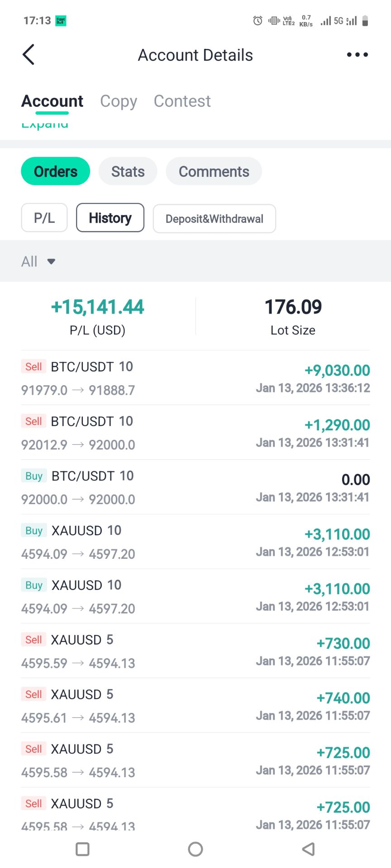The height and width of the screenshot is (868, 391).
Task: Switch to the Copy tab
Action: tap(119, 101)
